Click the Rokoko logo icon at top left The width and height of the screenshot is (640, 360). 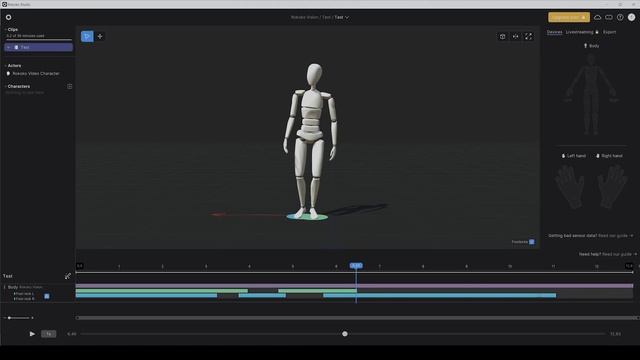pos(9,17)
